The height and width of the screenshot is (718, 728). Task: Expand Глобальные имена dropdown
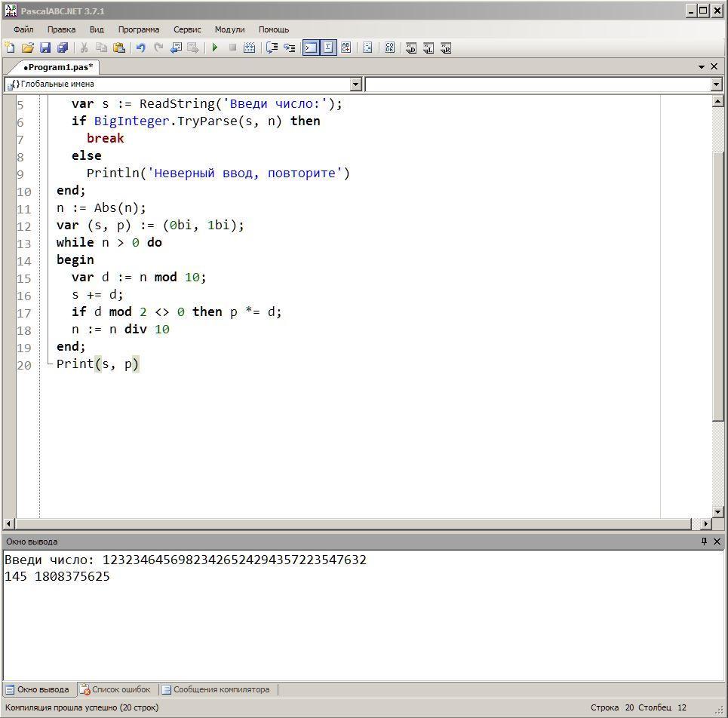pos(355,84)
